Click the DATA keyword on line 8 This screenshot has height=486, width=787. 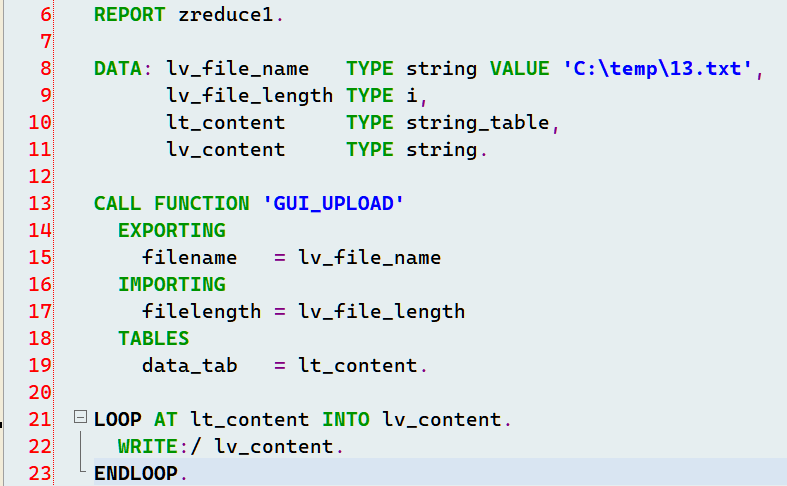pos(117,69)
